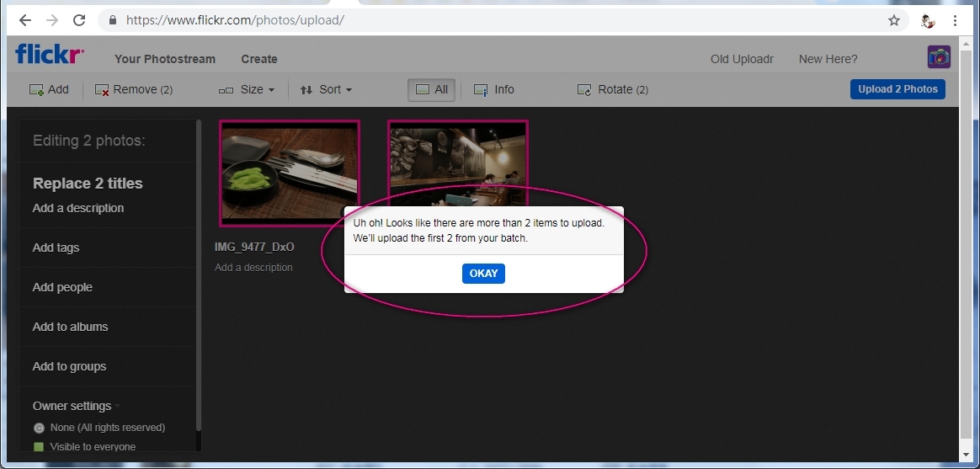Expand Owner settings

77,406
